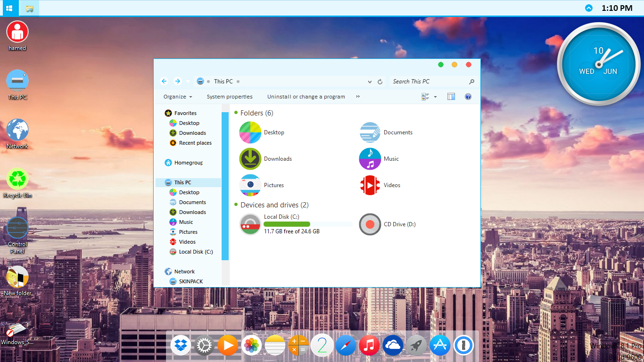Open the help question mark icon
644x362 pixels.
(468, 97)
